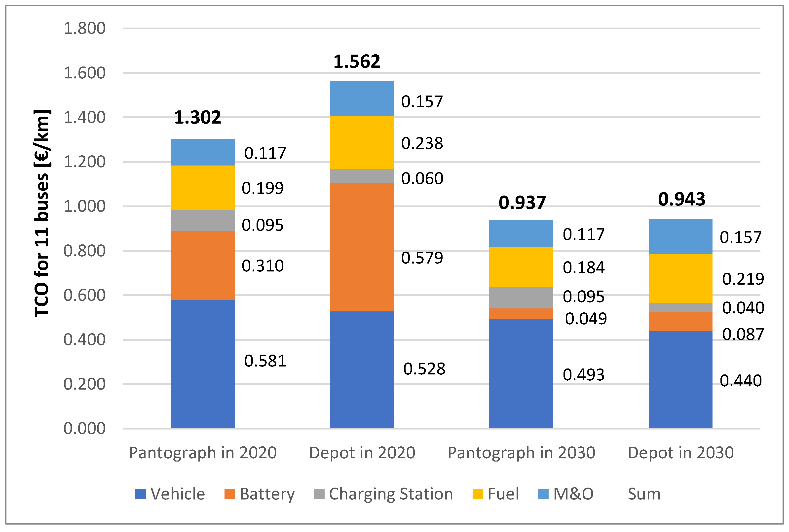The width and height of the screenshot is (789, 532).
Task: Select the 0.219 fuel segment of Depot 2030
Action: click(680, 278)
